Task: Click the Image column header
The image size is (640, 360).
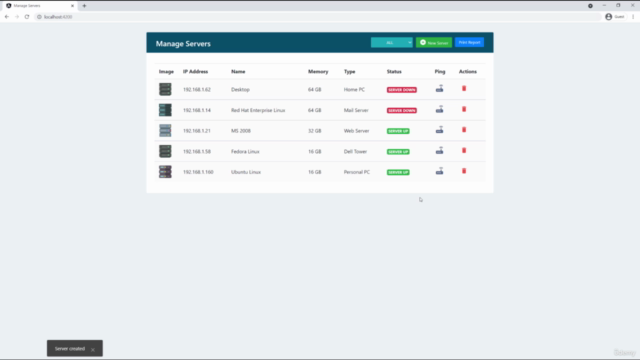Action: point(166,71)
